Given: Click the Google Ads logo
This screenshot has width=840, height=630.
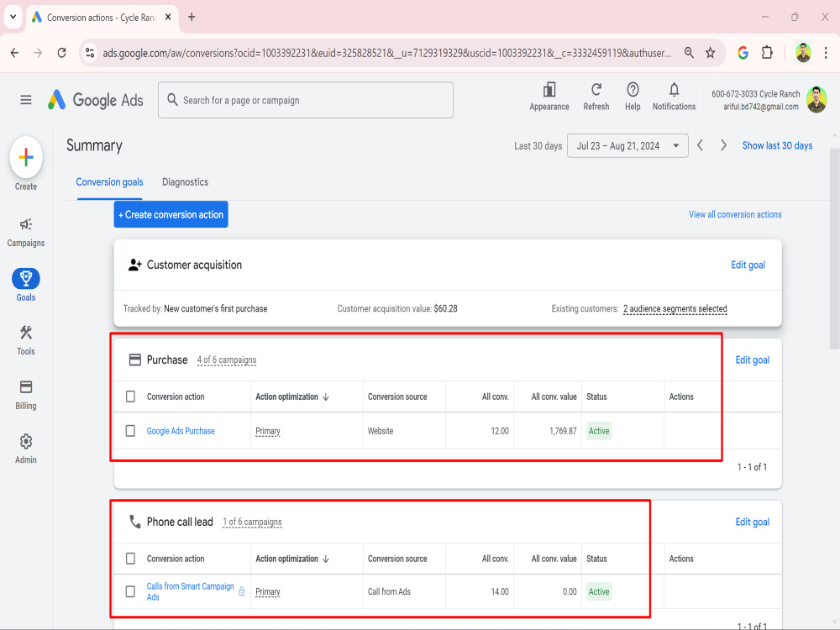Looking at the screenshot, I should tap(96, 100).
